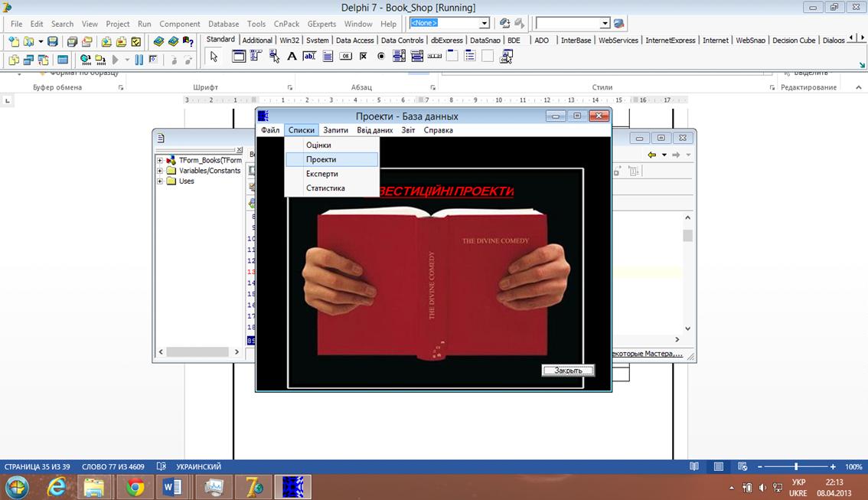Open Google Chrome from the taskbar

coord(135,487)
